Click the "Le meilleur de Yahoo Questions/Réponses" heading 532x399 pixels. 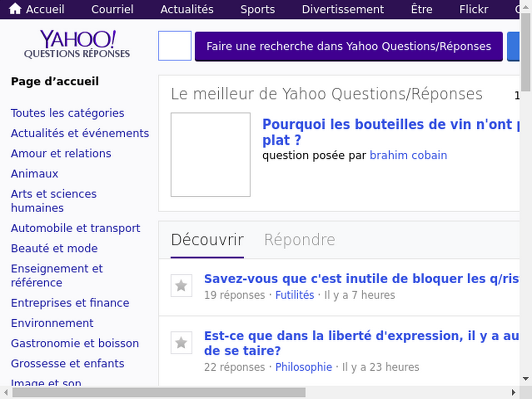(327, 94)
